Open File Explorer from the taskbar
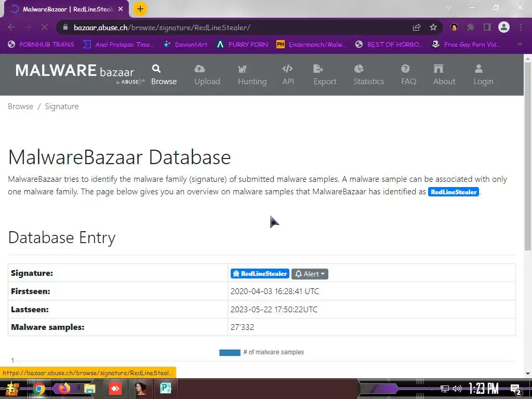The width and height of the screenshot is (532, 399). [89, 389]
